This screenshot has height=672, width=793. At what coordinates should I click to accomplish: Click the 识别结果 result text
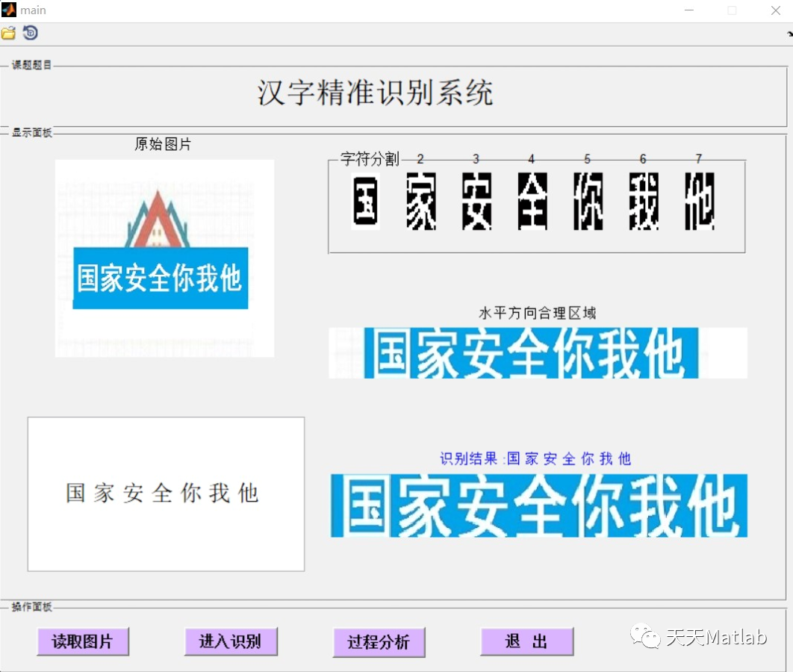[535, 458]
